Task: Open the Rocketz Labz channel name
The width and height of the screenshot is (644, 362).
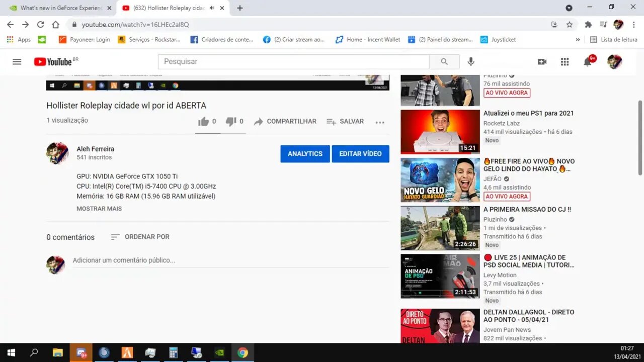Action: [x=502, y=123]
